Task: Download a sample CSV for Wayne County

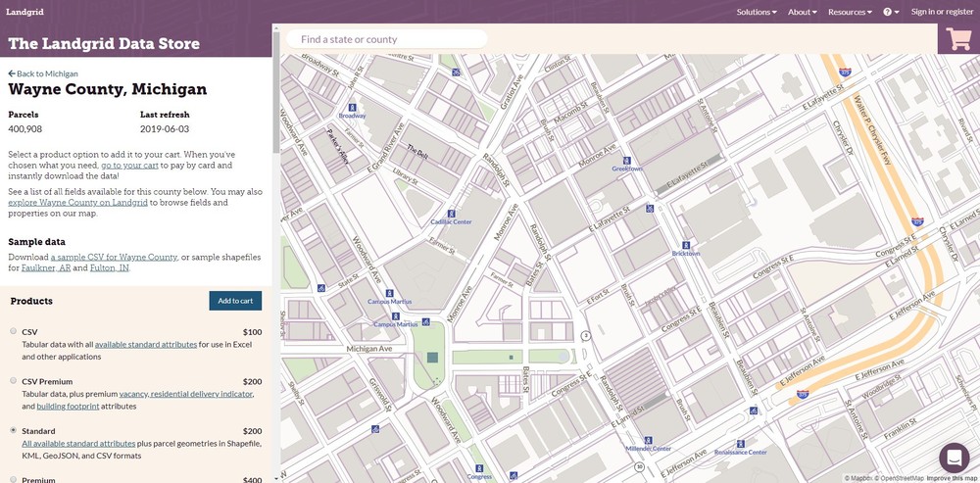Action: 115,257
